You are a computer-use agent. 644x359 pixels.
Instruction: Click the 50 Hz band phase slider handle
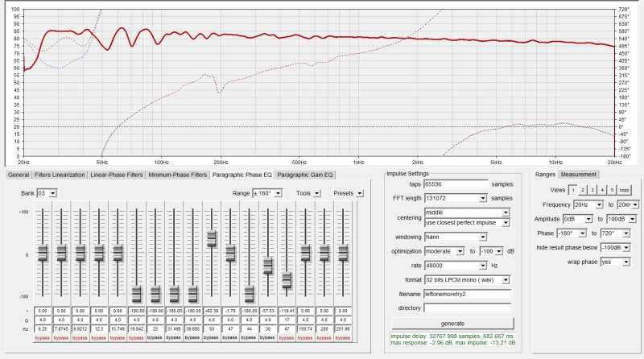click(211, 238)
